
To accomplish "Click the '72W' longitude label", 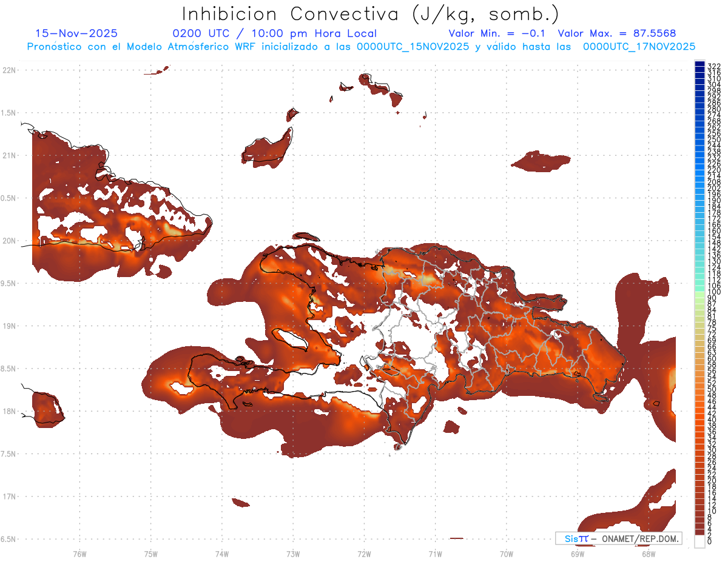I will click(364, 554).
